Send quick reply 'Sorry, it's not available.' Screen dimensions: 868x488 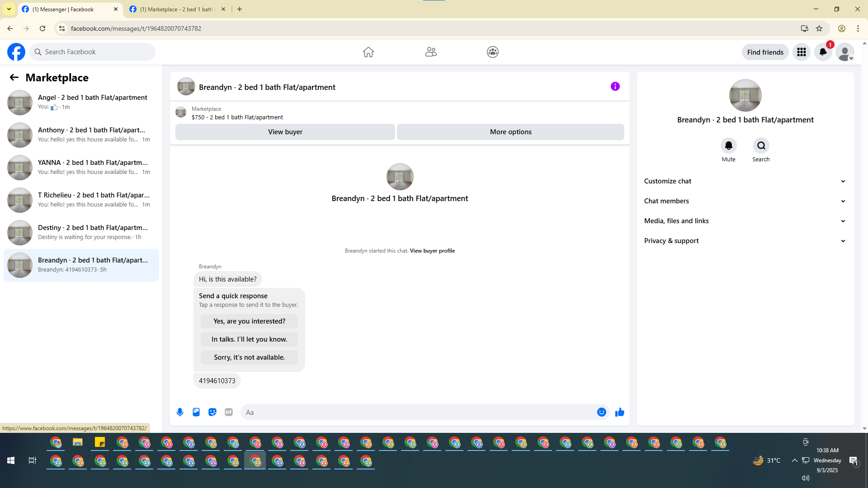pos(250,357)
